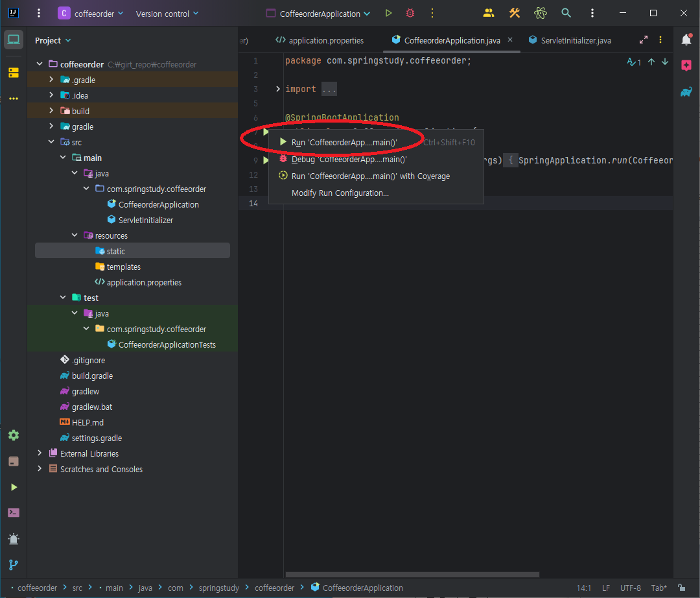Viewport: 700px width, 598px height.
Task: Click UTF-8 encoding in the status bar
Action: pyautogui.click(x=630, y=588)
